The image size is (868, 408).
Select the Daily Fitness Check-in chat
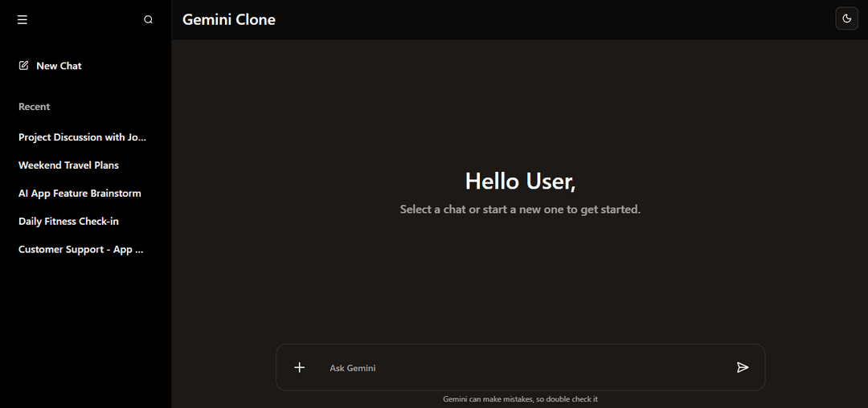pyautogui.click(x=68, y=222)
